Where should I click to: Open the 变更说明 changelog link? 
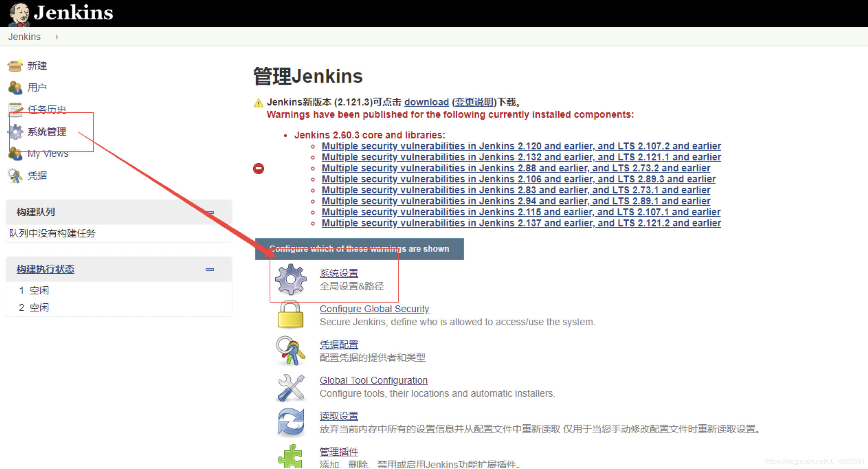point(474,102)
